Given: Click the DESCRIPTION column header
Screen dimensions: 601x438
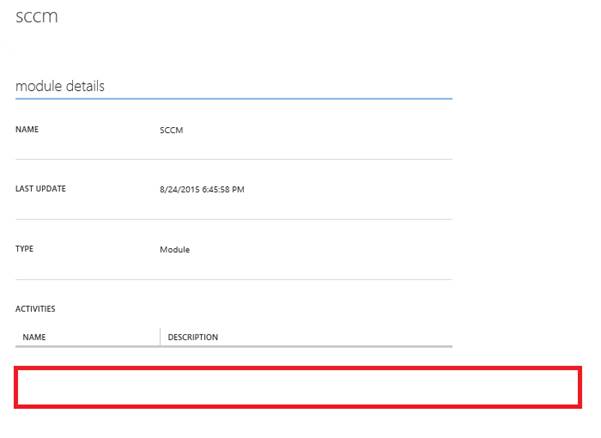Looking at the screenshot, I should click(193, 337).
